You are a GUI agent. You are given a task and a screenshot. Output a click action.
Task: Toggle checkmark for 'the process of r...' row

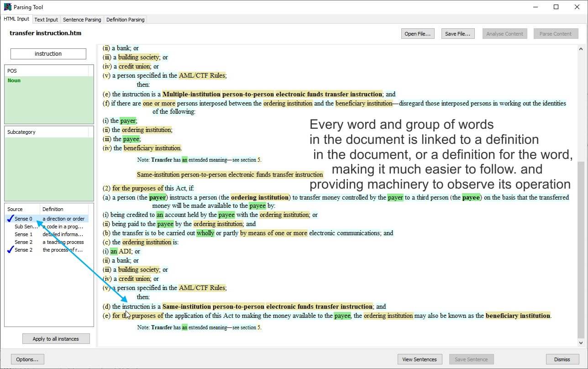10,250
